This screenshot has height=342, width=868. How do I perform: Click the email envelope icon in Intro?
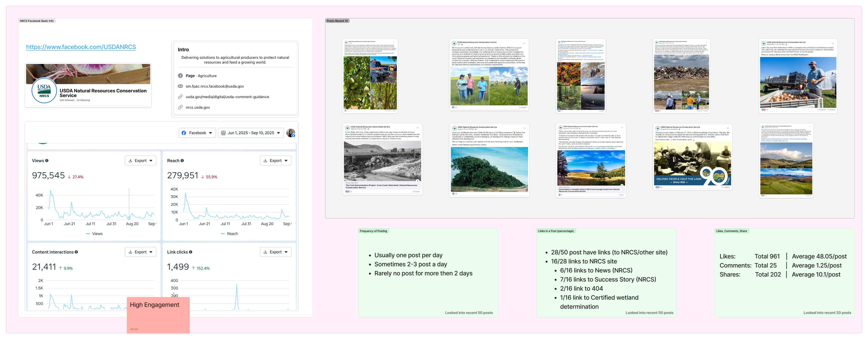pyautogui.click(x=180, y=86)
